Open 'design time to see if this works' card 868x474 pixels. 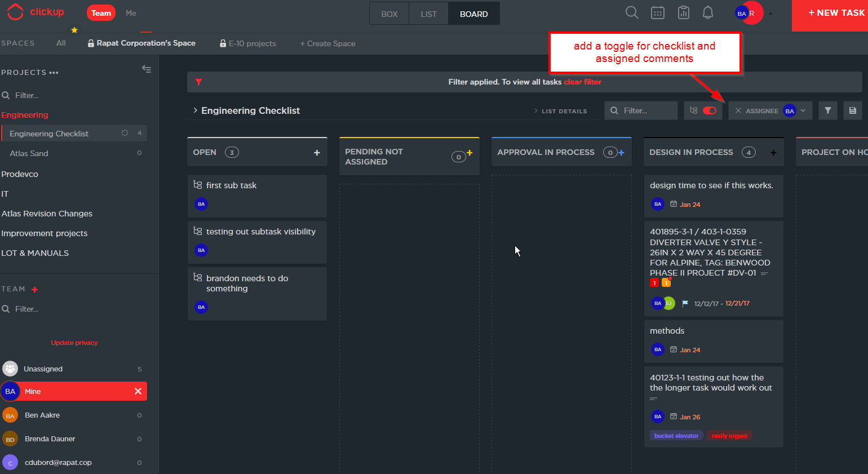coord(714,196)
